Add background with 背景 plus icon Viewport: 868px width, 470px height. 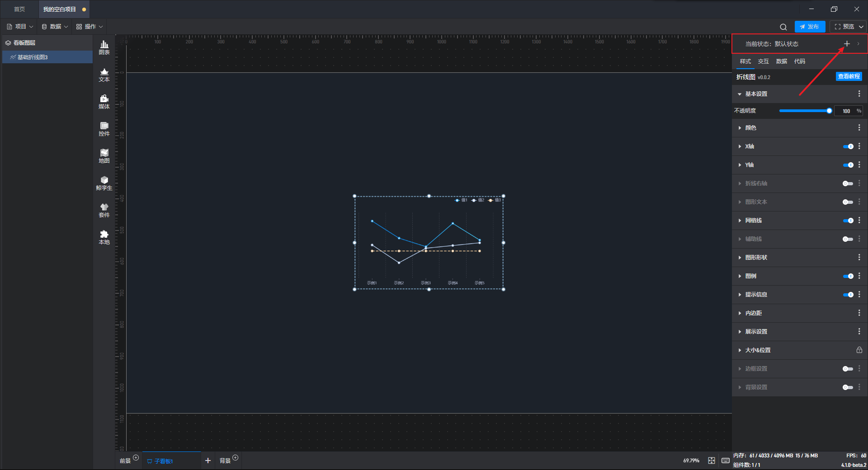click(x=235, y=458)
